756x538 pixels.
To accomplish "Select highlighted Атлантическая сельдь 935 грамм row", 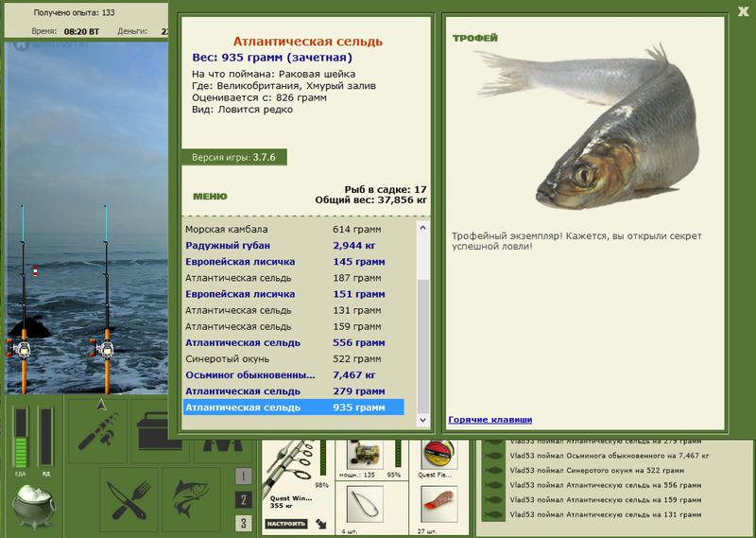I will 294,408.
